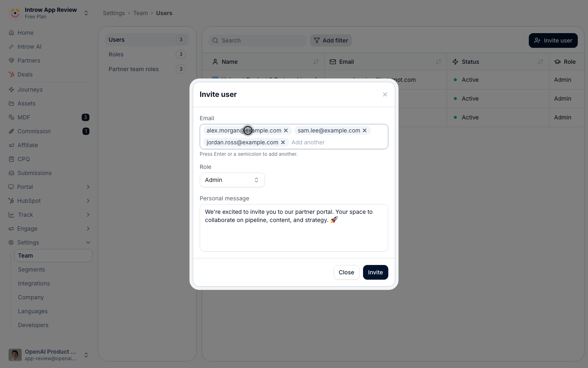
Task: Click the Assets folder icon
Action: 11,103
